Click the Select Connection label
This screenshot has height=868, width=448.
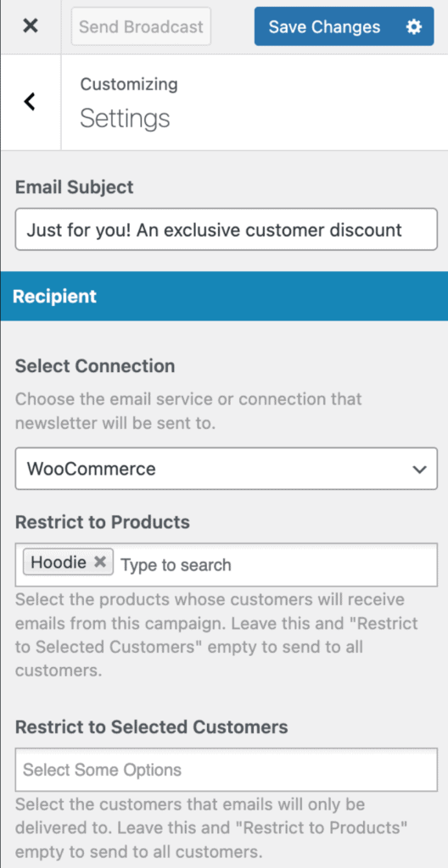tap(95, 366)
